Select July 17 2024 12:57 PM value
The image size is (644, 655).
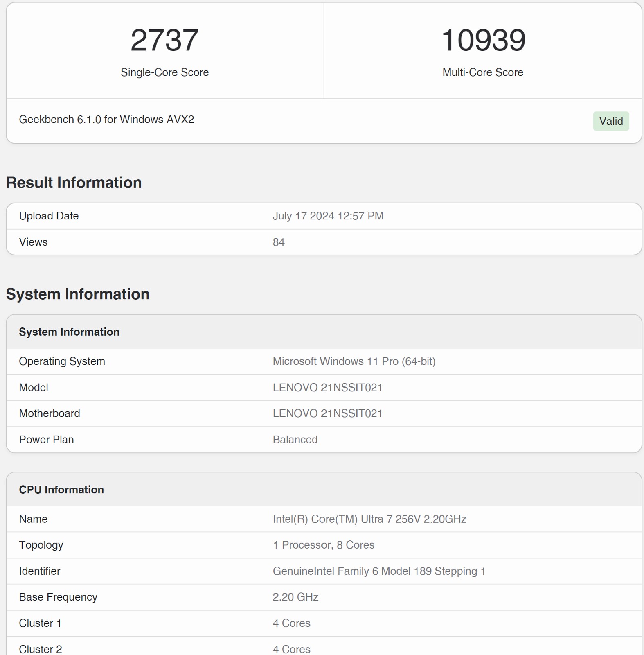tap(328, 216)
